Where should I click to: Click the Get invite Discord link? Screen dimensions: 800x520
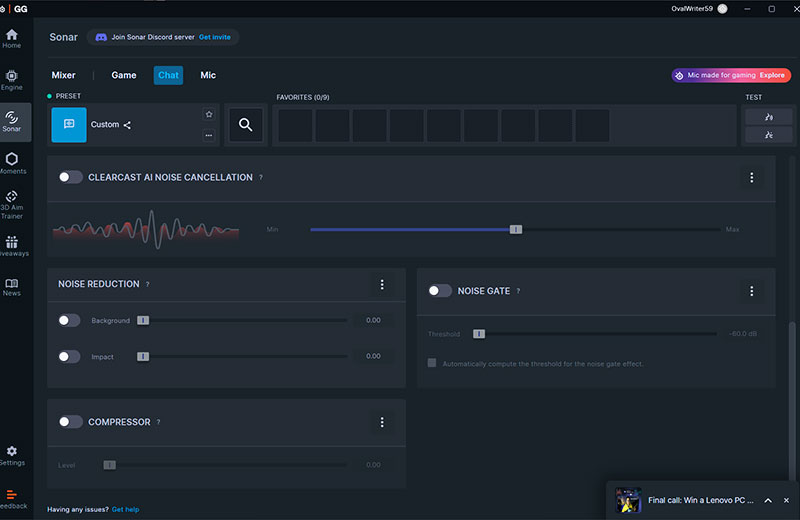pyautogui.click(x=214, y=37)
